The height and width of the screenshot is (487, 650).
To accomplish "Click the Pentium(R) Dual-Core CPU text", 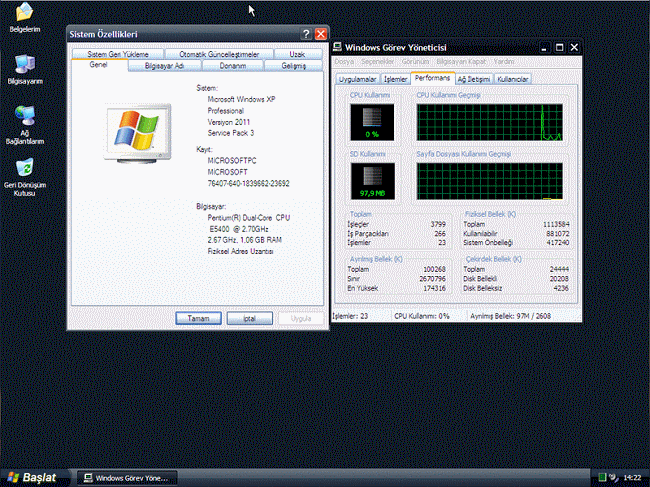I will (249, 218).
